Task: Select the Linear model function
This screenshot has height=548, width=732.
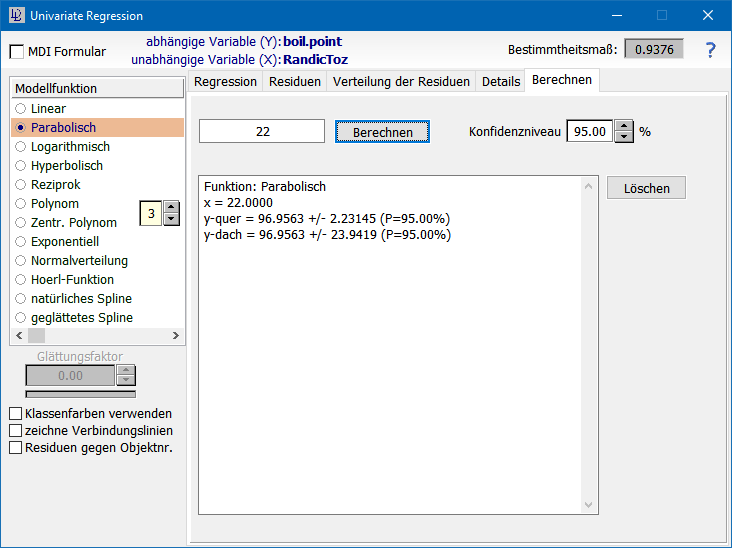Action: tap(21, 108)
